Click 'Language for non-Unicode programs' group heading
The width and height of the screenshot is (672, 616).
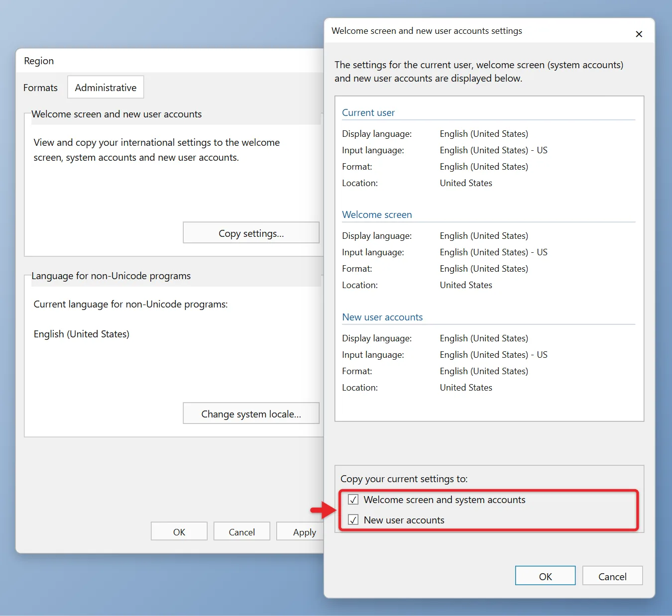[111, 276]
